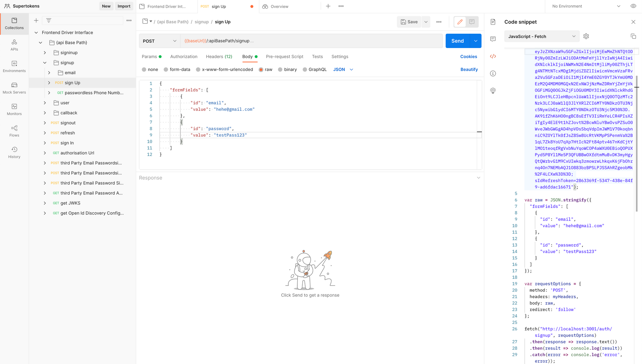642x364 pixels.
Task: Click the request URL input field
Action: click(x=311, y=41)
